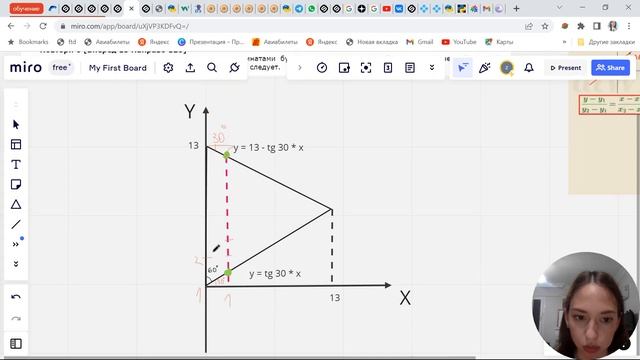The width and height of the screenshot is (640, 360).
Task: Export this board upload icon
Action: click(190, 68)
